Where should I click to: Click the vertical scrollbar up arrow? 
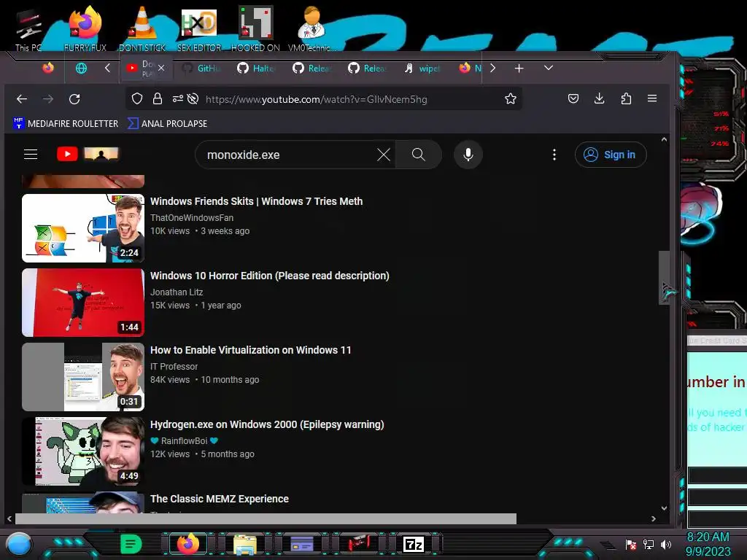[664, 139]
